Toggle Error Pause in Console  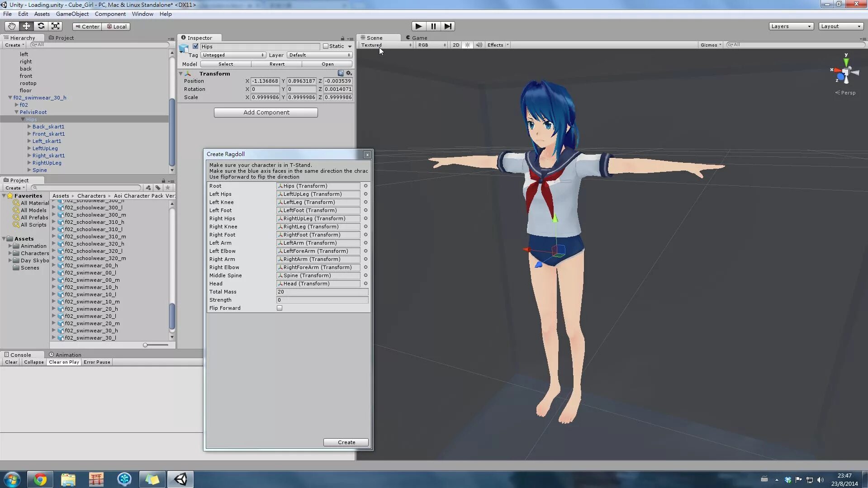[97, 362]
